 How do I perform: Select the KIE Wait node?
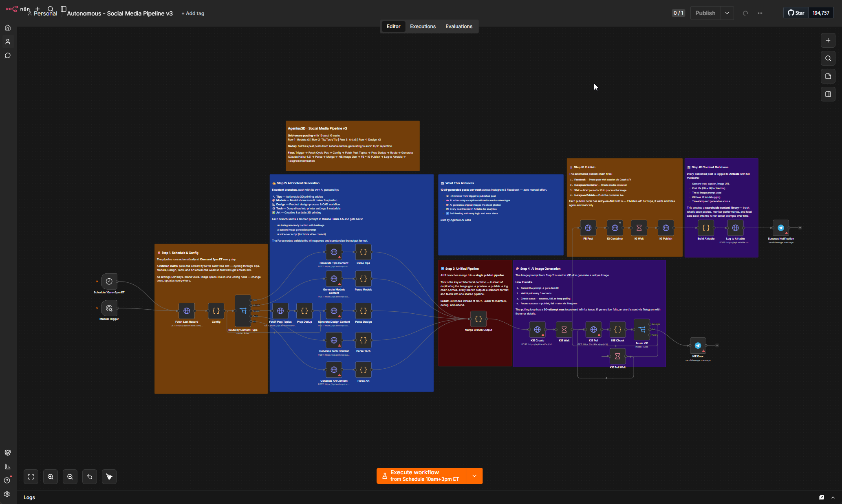click(x=564, y=330)
